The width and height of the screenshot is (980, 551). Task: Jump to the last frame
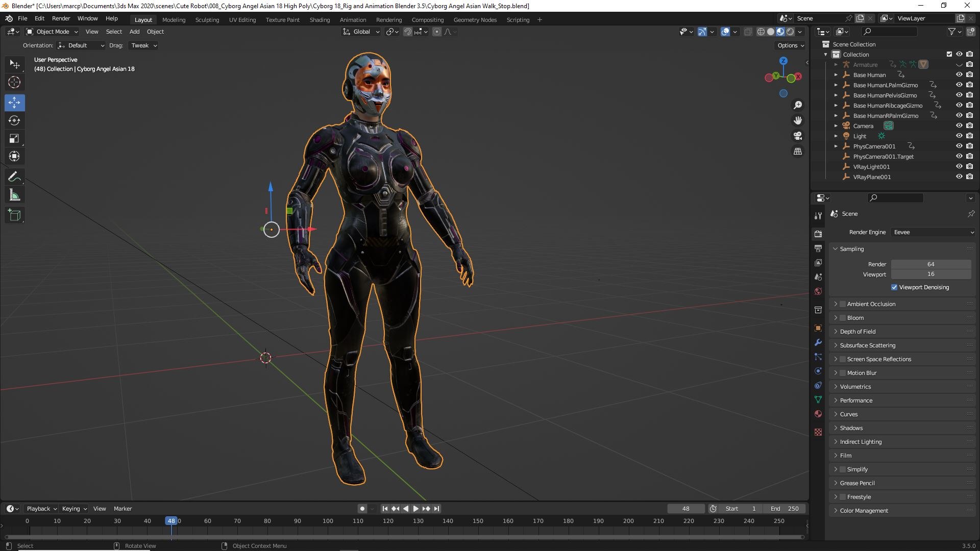(436, 509)
